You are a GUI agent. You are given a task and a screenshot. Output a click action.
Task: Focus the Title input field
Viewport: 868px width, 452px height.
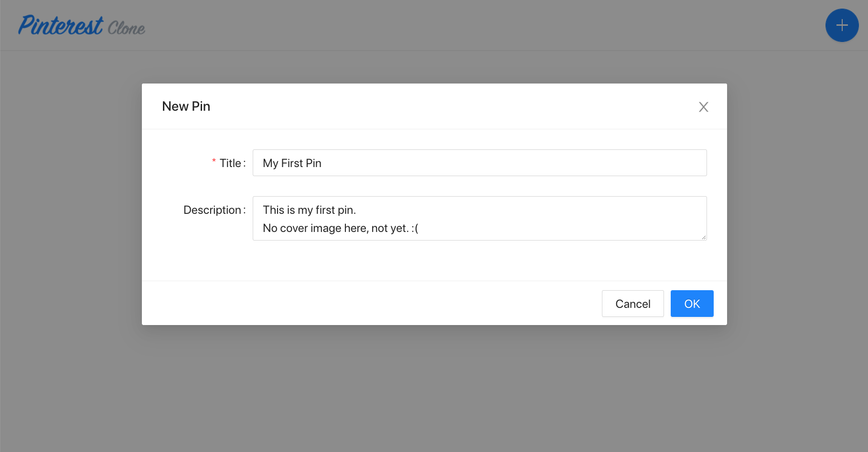(x=480, y=163)
